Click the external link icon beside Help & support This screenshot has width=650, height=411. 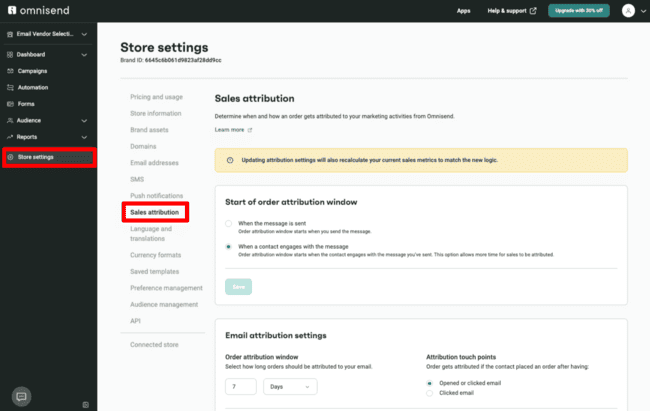533,11
